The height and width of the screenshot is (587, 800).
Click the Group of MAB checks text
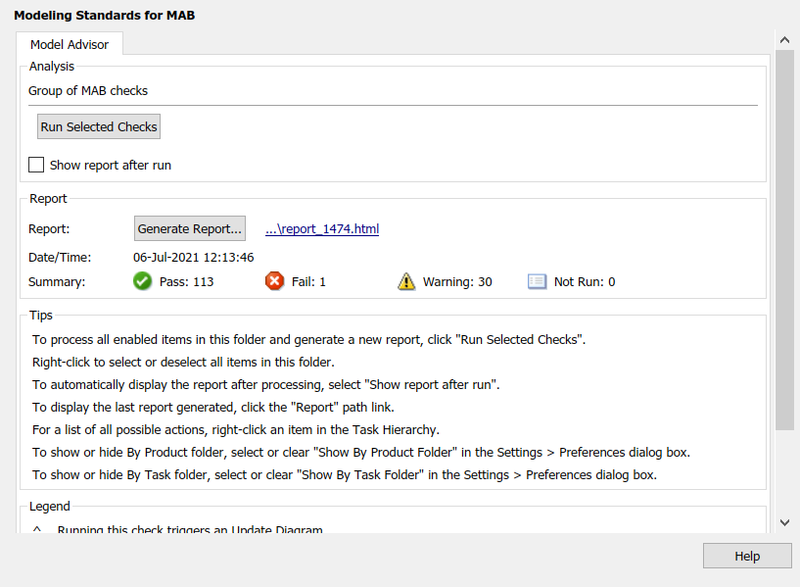(88, 90)
